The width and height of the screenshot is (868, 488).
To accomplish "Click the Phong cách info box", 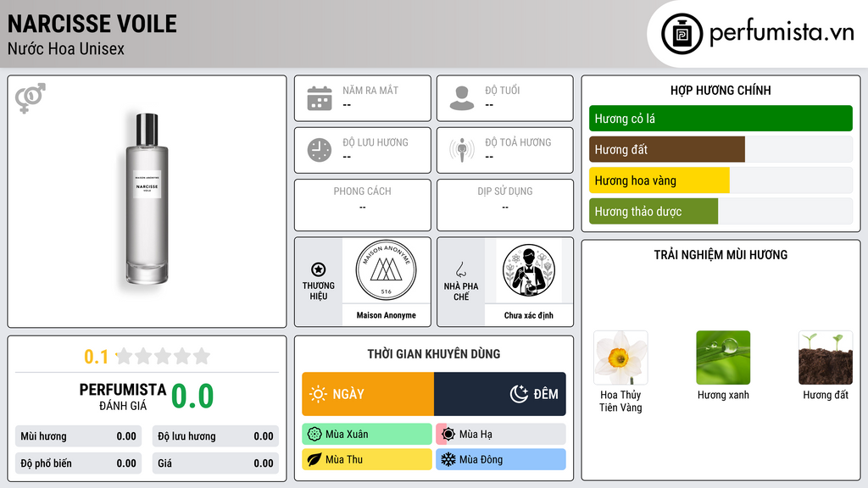I will pos(363,205).
